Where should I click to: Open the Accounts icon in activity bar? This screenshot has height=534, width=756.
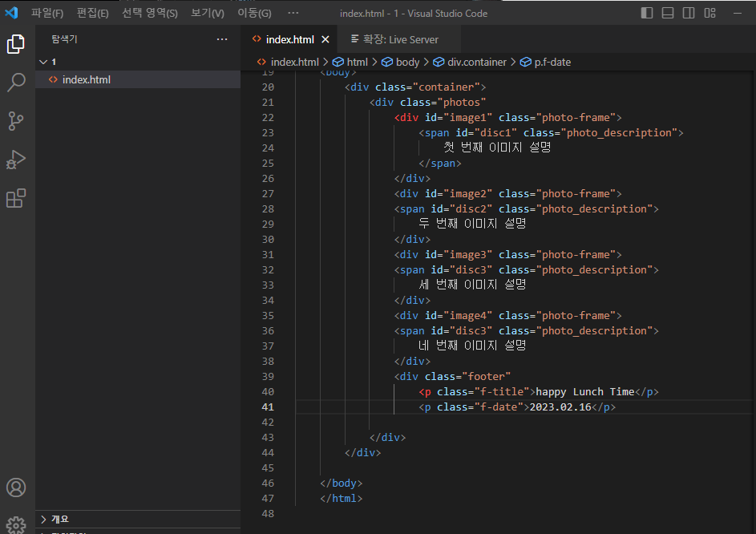pyautogui.click(x=16, y=487)
